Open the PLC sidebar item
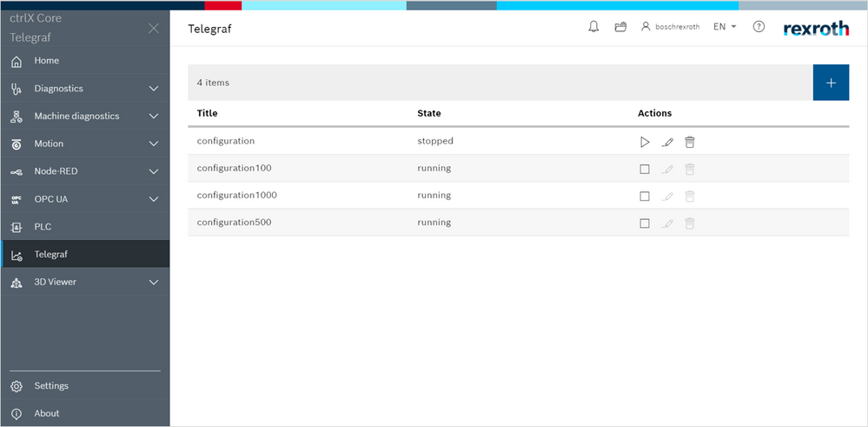The image size is (868, 427). click(x=85, y=227)
